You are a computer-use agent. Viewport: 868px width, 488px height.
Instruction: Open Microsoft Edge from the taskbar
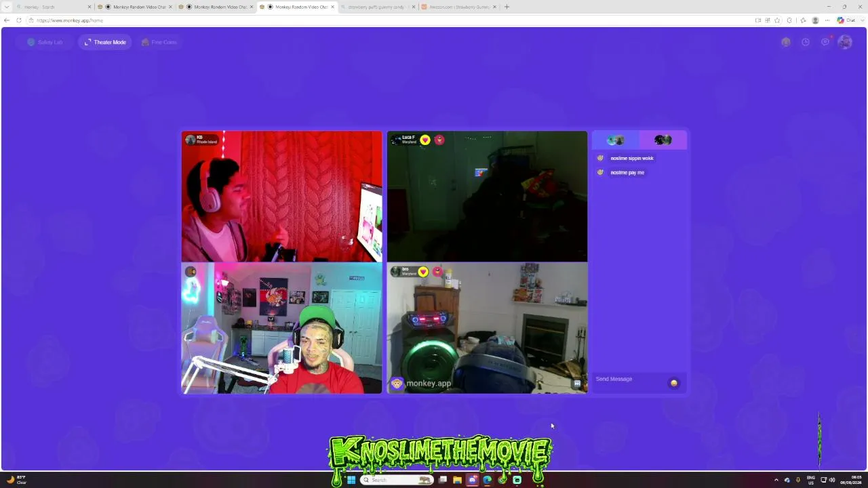[487, 480]
